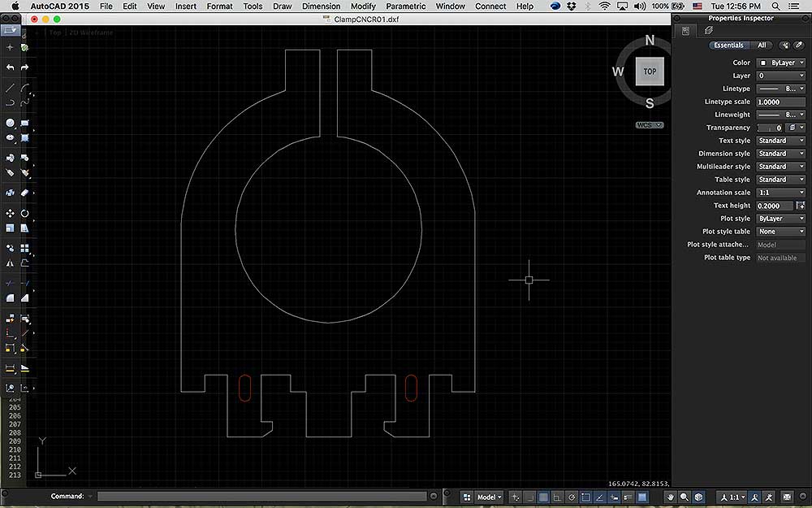Click the Linetype scale input field

coord(780,102)
